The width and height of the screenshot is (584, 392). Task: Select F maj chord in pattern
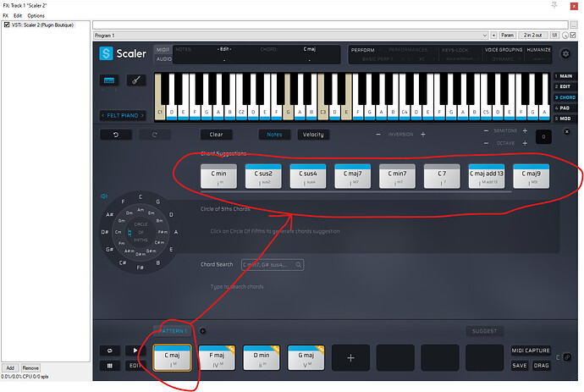[217, 357]
